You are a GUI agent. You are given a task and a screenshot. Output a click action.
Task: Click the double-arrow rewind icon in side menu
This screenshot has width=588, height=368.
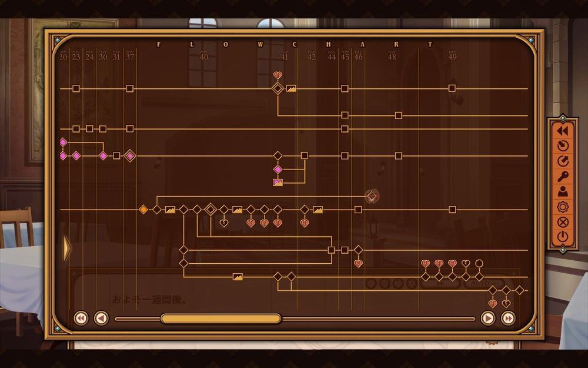pos(563,131)
